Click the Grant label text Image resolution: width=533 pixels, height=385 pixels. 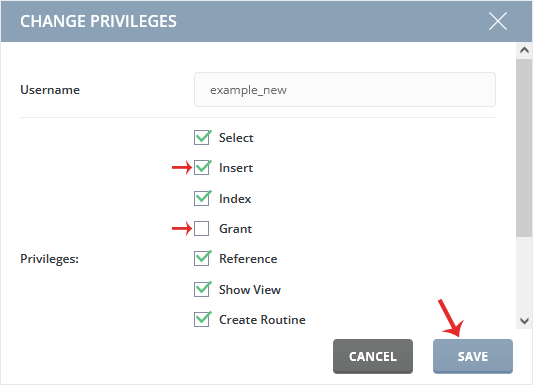coord(236,229)
